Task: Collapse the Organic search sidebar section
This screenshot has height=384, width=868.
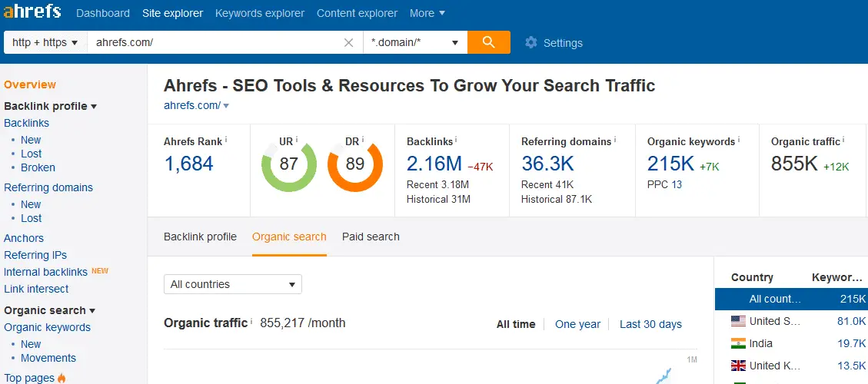Action: point(50,310)
